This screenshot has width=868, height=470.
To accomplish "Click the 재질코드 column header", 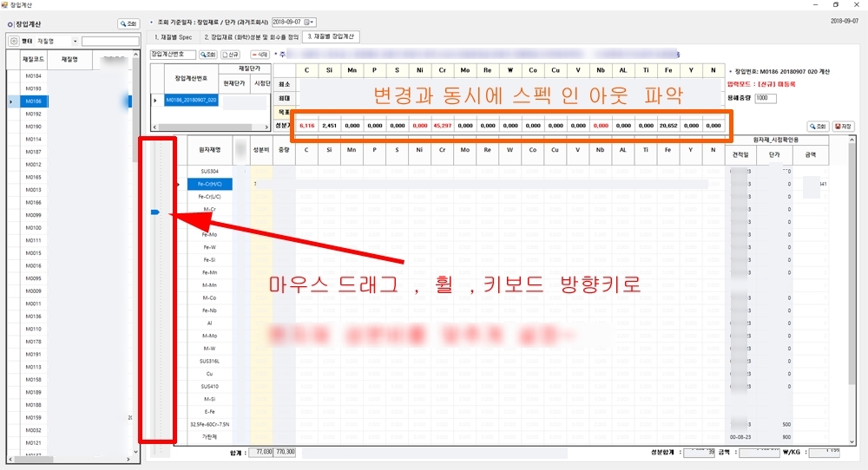I will tap(33, 59).
